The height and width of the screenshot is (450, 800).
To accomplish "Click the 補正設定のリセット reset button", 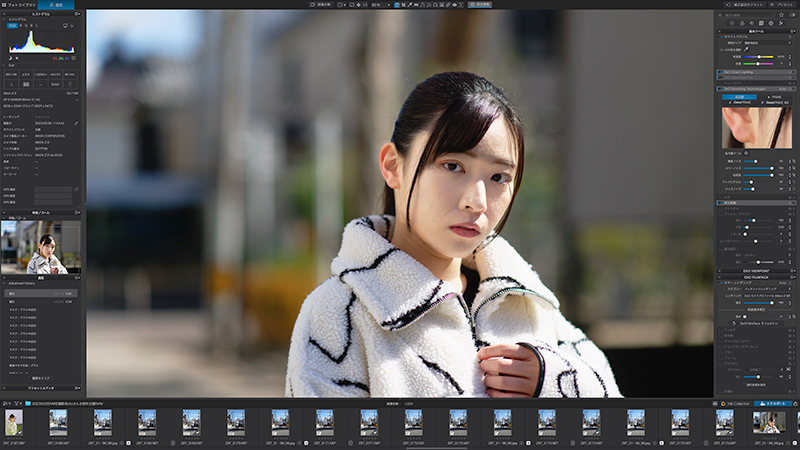I will (745, 5).
